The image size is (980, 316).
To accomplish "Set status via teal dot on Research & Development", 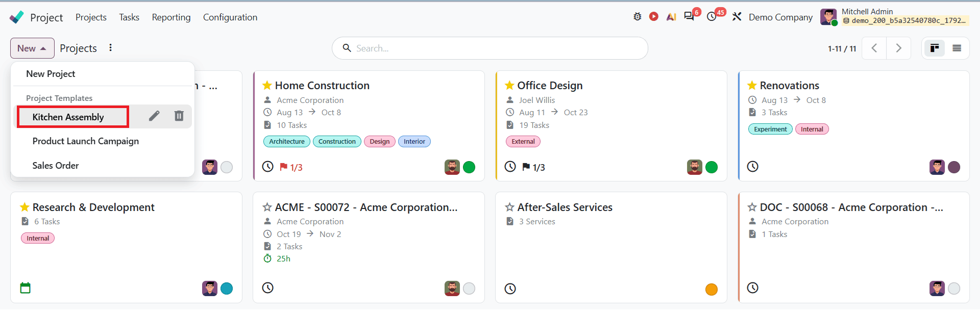I will point(227,288).
